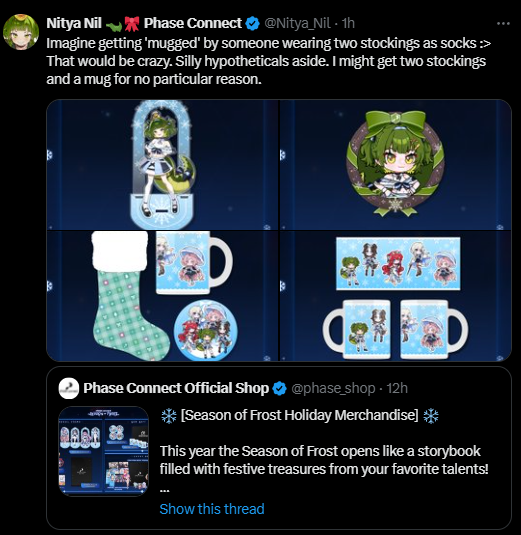Click Nitya Nil's profile avatar
This screenshot has height=535, width=521.
(x=20, y=32)
